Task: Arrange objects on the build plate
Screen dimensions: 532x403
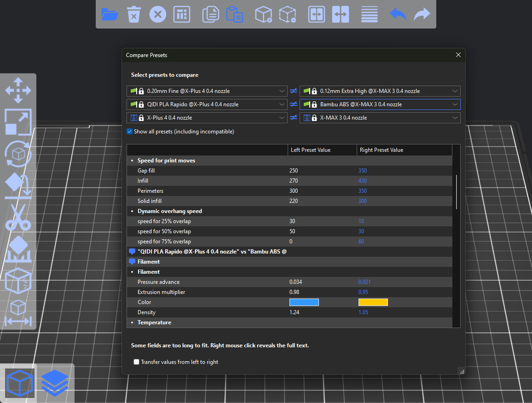Action: pyautogui.click(x=181, y=14)
